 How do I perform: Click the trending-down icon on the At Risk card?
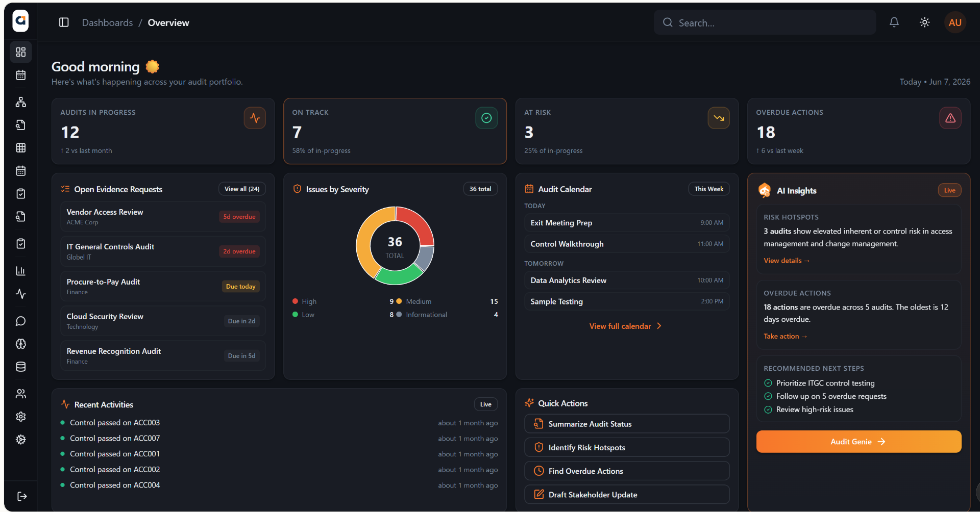[x=719, y=118]
